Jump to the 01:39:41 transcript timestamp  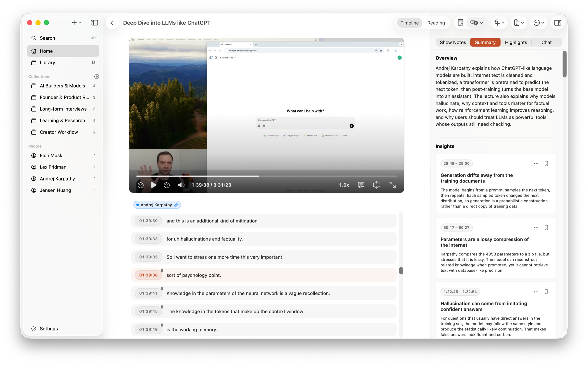pos(148,293)
